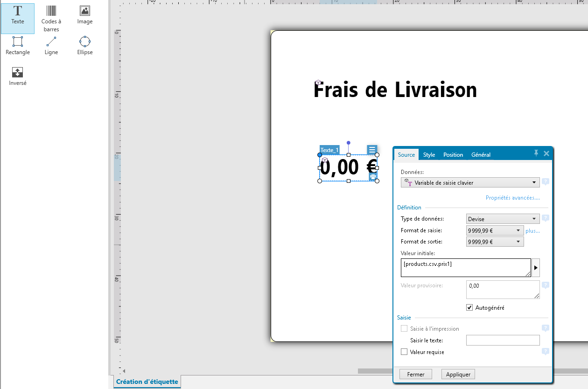Screen dimensions: 588x389
Task: Select the Inversé tool
Action: (18, 76)
